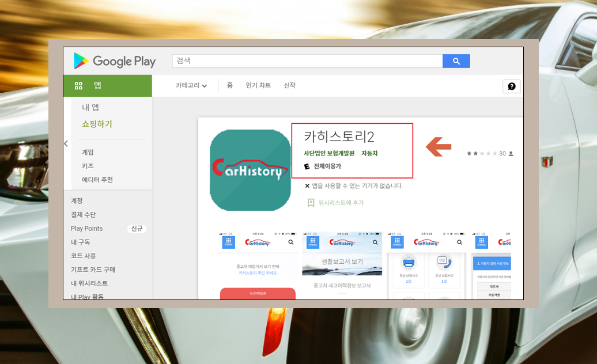This screenshot has height=364, width=597.
Task: Click the 전체이용가 rating text
Action: (x=327, y=166)
